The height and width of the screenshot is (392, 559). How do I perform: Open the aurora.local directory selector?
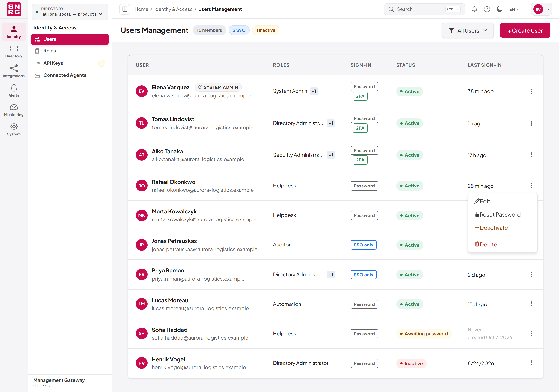[x=70, y=12]
